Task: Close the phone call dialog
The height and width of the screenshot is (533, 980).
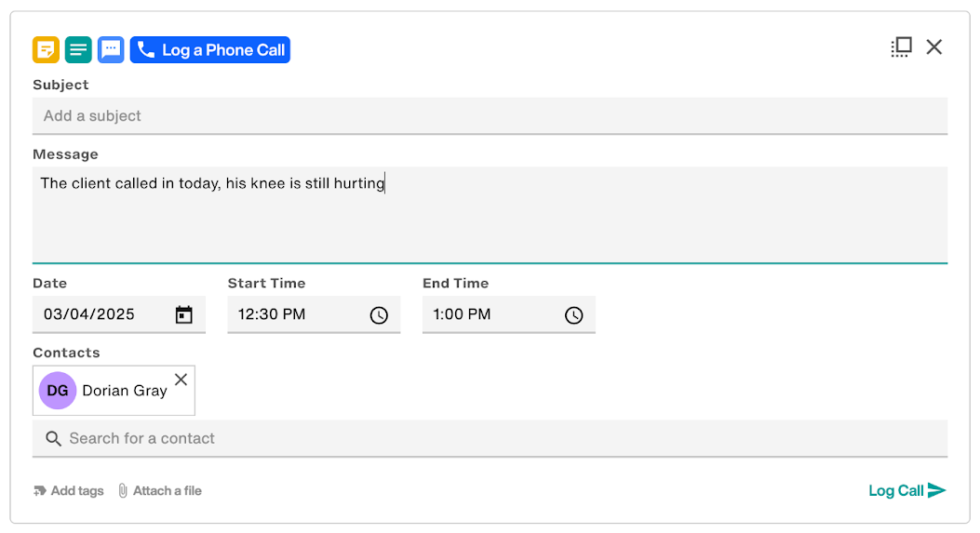Action: pos(933,47)
